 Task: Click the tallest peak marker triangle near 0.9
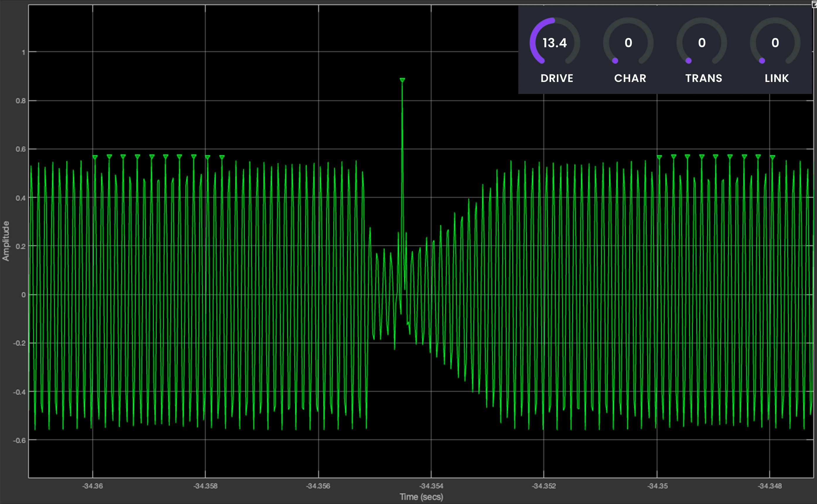pyautogui.click(x=402, y=80)
